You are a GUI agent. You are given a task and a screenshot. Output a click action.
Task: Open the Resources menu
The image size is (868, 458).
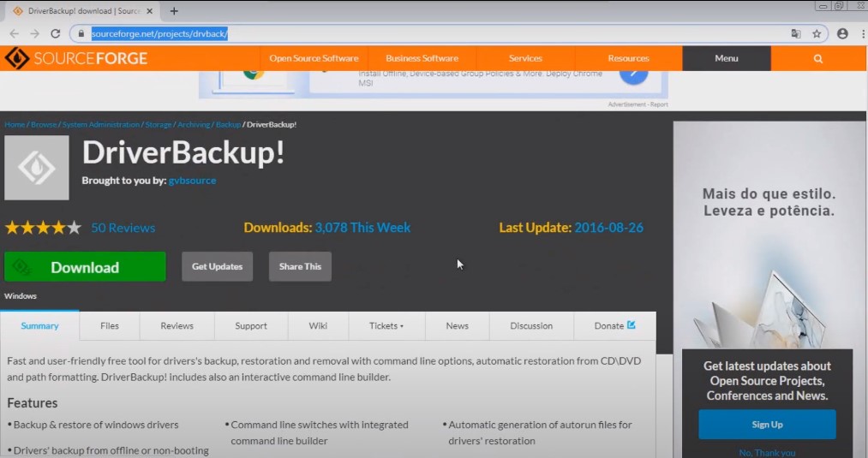[628, 58]
